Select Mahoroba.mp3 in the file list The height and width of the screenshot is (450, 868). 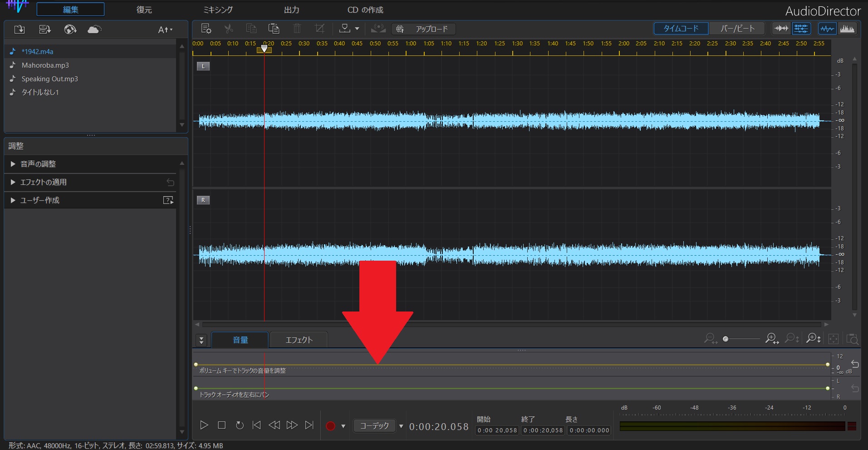[x=45, y=65]
